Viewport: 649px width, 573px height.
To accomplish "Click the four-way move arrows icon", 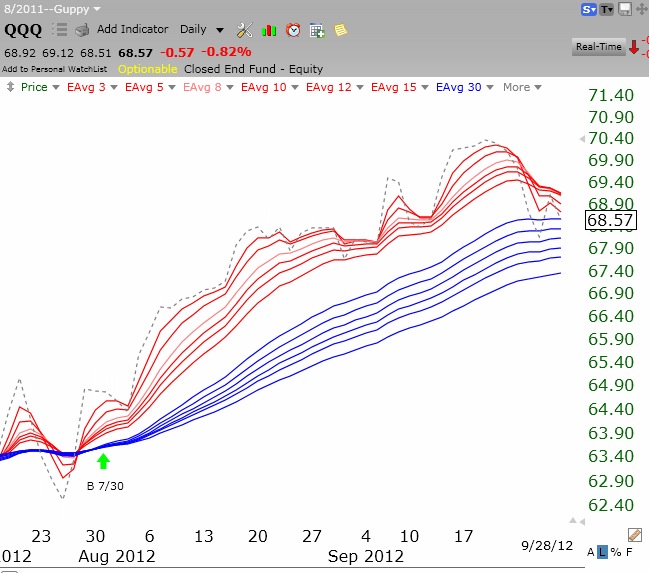I will 642,9.
